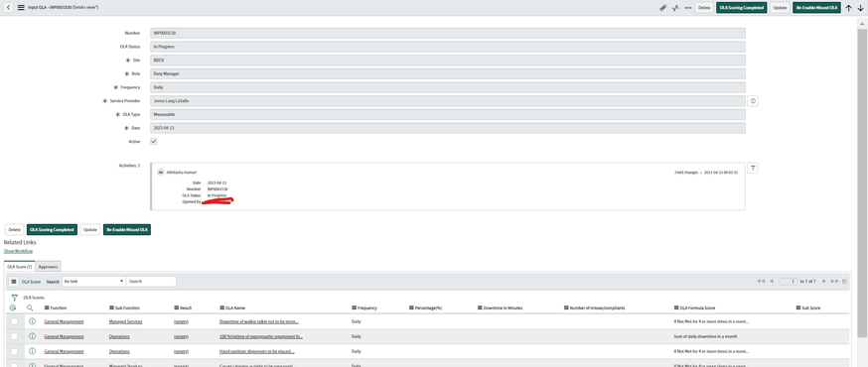Click lower OLA Scoring Completed button

(52, 229)
